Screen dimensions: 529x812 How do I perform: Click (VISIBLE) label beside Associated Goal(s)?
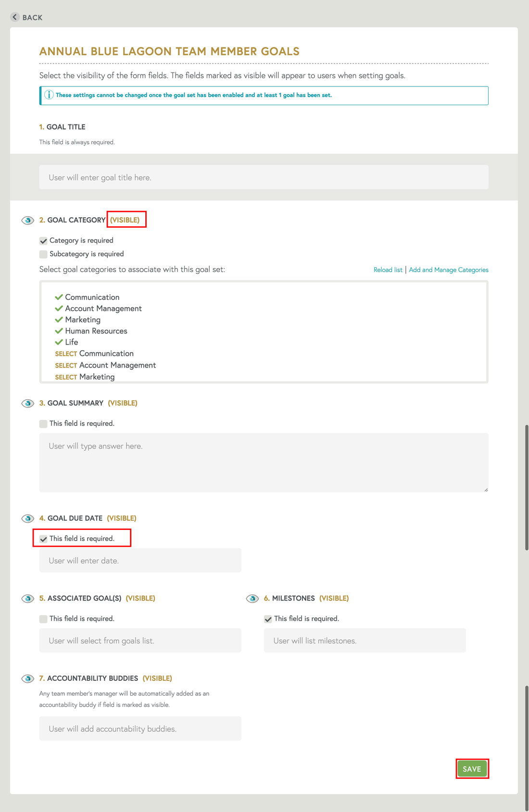[140, 598]
